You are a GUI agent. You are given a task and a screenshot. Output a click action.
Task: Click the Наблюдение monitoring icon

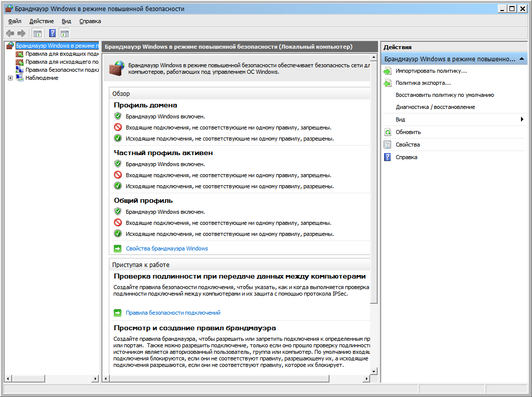(x=20, y=78)
